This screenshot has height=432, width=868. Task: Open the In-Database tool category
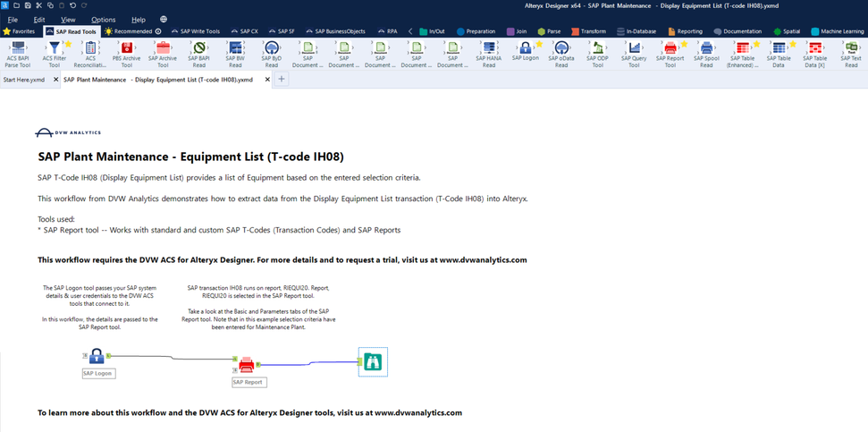(x=637, y=31)
